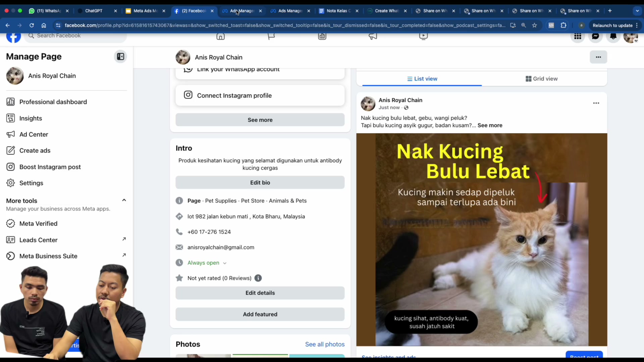Collapse the More tools section chevron
The width and height of the screenshot is (644, 362).
124,200
